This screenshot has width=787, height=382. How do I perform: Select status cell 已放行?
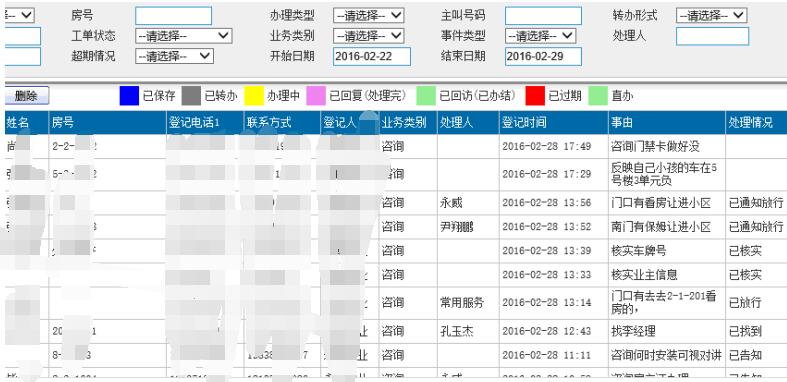[756, 303]
